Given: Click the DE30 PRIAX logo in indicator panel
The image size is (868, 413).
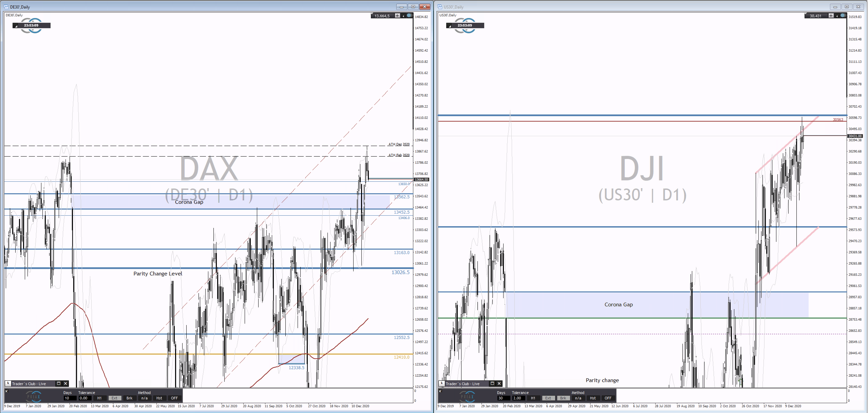Looking at the screenshot, I should 34,397.
